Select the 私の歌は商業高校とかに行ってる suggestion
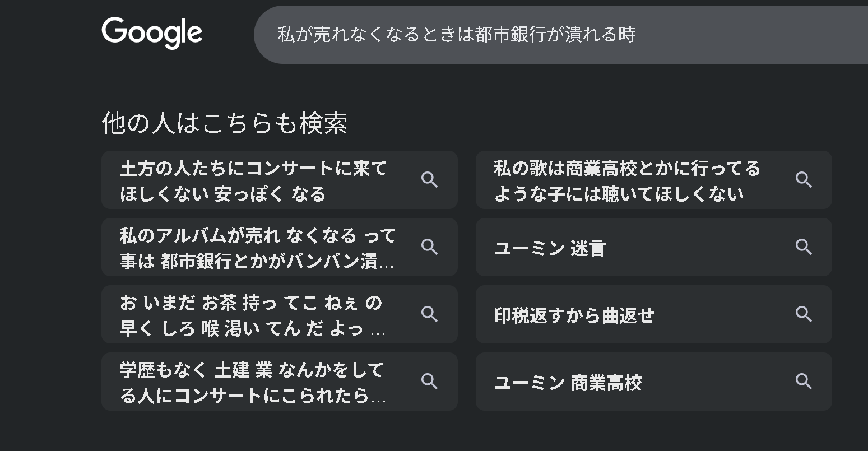 pos(626,180)
